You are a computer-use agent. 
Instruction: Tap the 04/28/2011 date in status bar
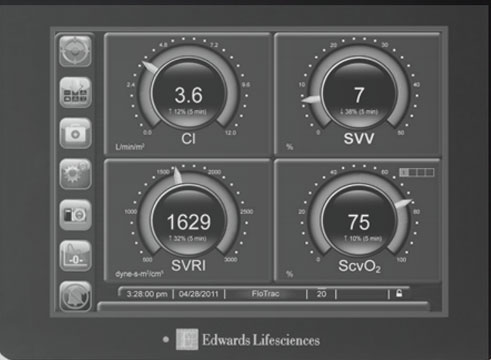199,294
